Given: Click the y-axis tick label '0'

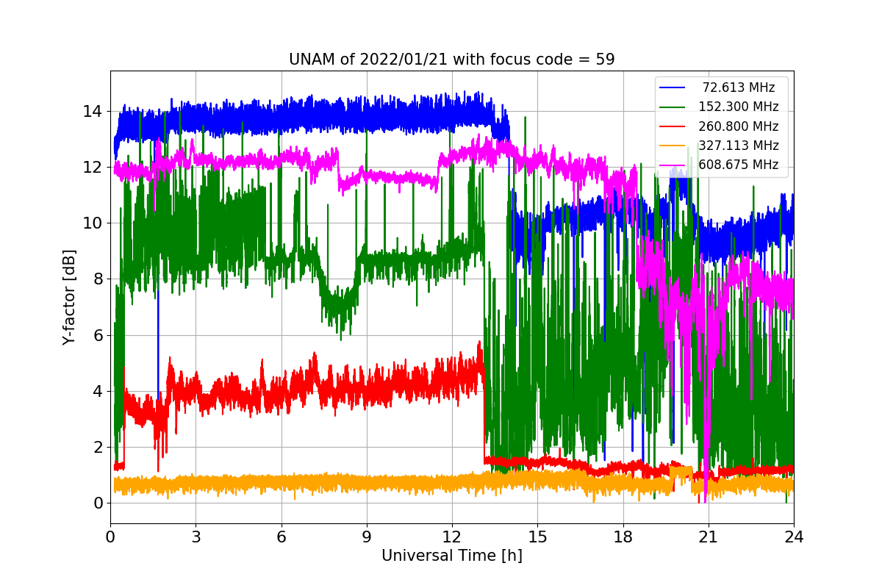Looking at the screenshot, I should tap(97, 503).
